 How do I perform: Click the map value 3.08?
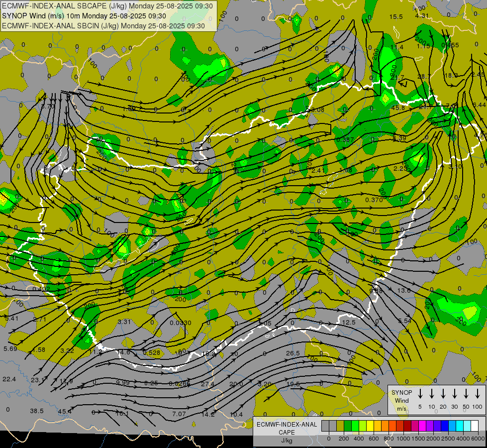tap(318, 110)
